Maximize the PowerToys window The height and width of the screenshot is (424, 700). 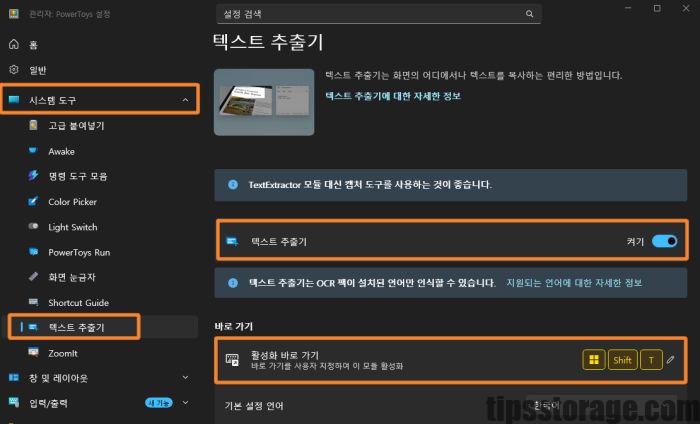657,8
